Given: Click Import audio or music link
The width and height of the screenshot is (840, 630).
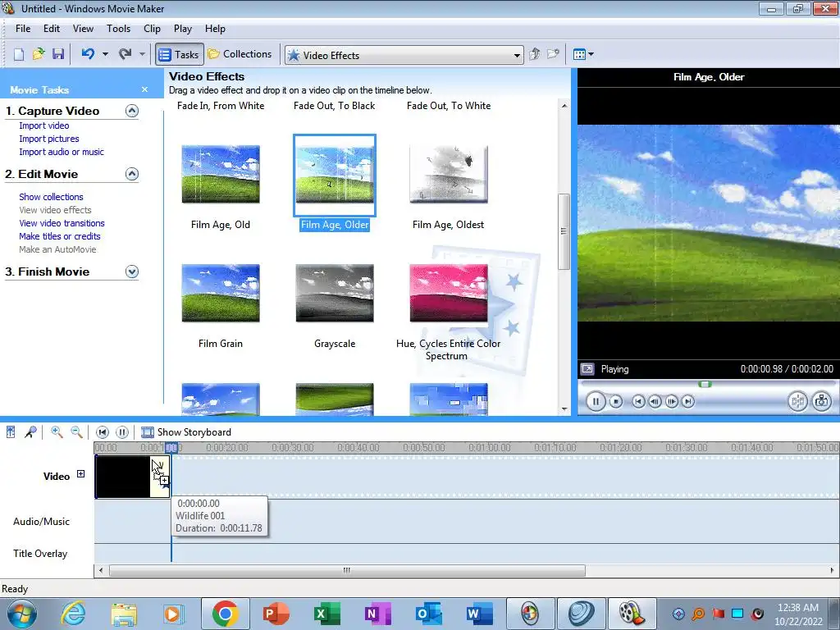Looking at the screenshot, I should [62, 152].
